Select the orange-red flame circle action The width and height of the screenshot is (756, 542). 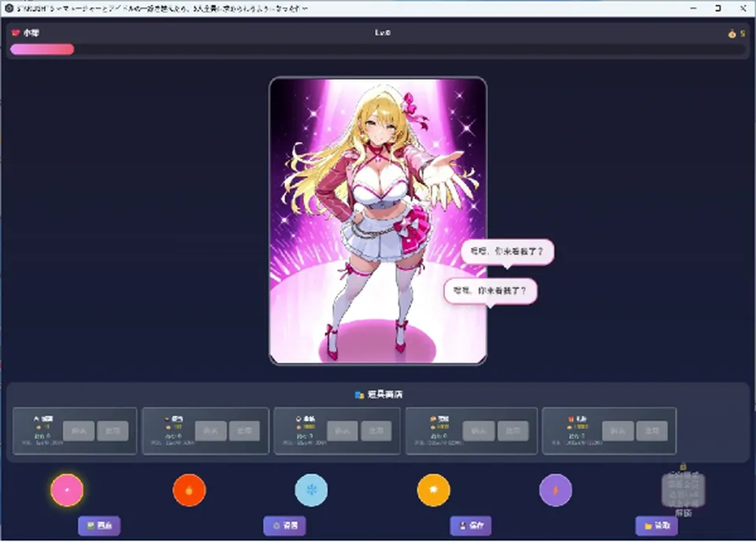(x=189, y=490)
